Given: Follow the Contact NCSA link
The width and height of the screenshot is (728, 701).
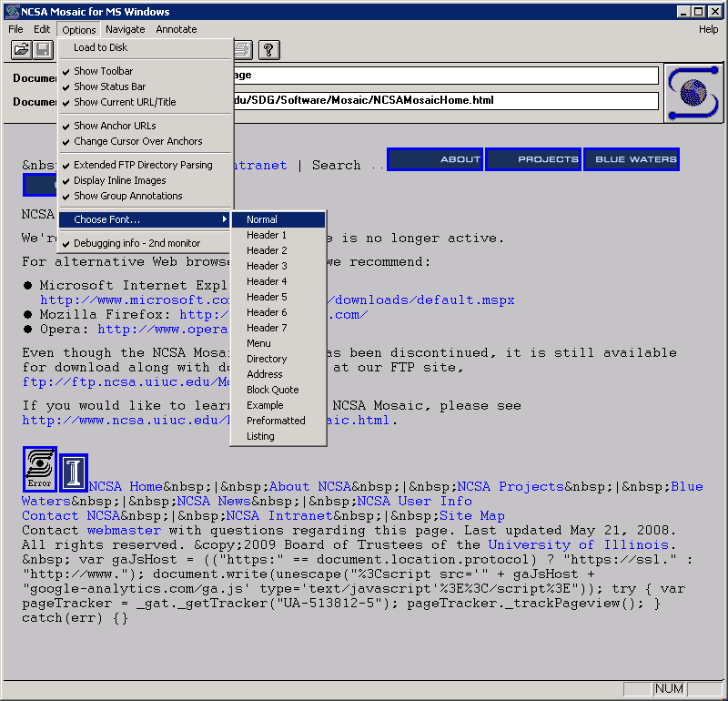Looking at the screenshot, I should click(x=71, y=515).
